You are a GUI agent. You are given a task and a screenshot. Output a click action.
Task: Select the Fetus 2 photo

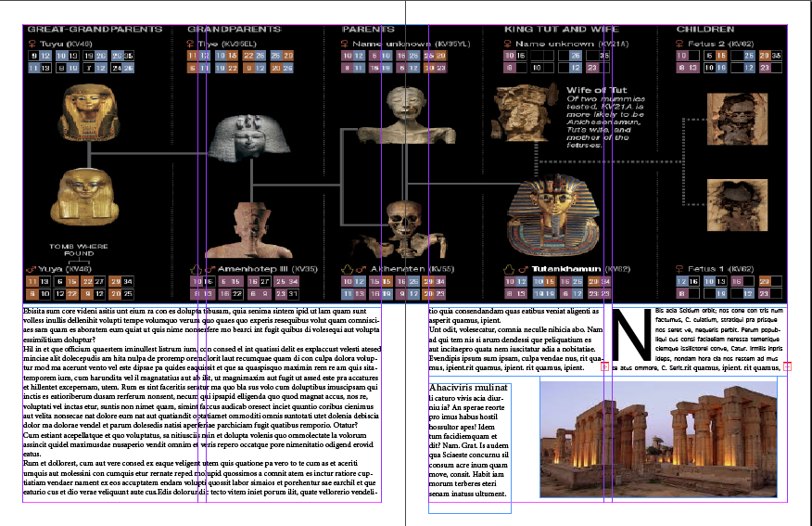coord(738,119)
